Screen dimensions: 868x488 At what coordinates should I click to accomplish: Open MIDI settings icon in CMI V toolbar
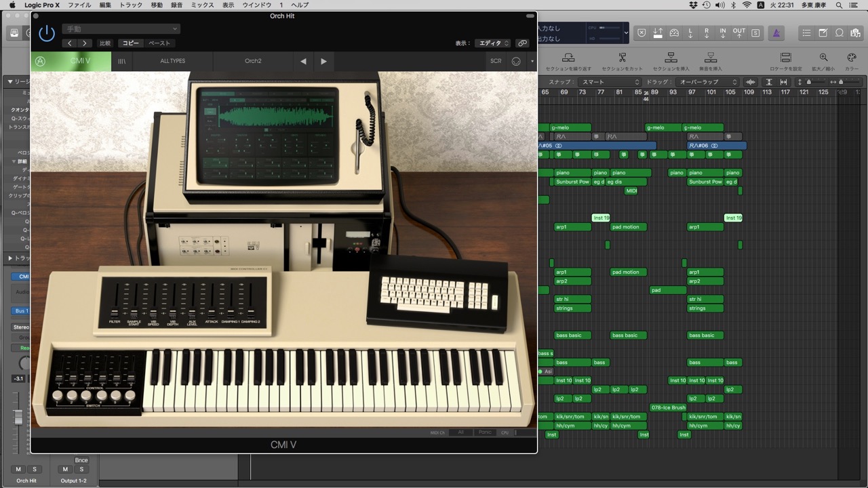click(516, 61)
